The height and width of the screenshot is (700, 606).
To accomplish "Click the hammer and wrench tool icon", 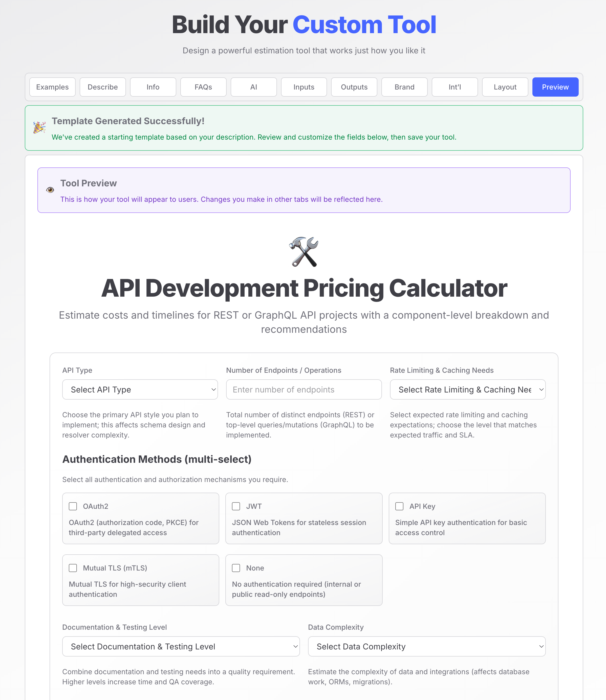I will click(303, 252).
